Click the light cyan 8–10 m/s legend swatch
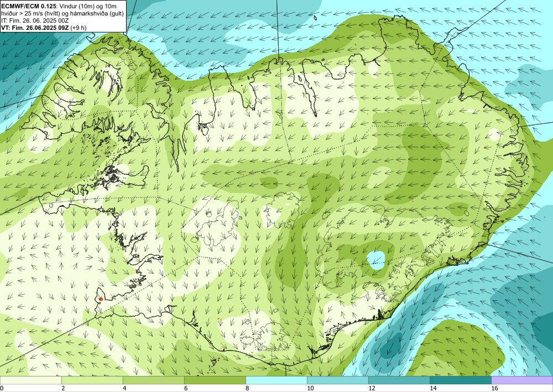The height and width of the screenshot is (392, 553). pos(276,380)
